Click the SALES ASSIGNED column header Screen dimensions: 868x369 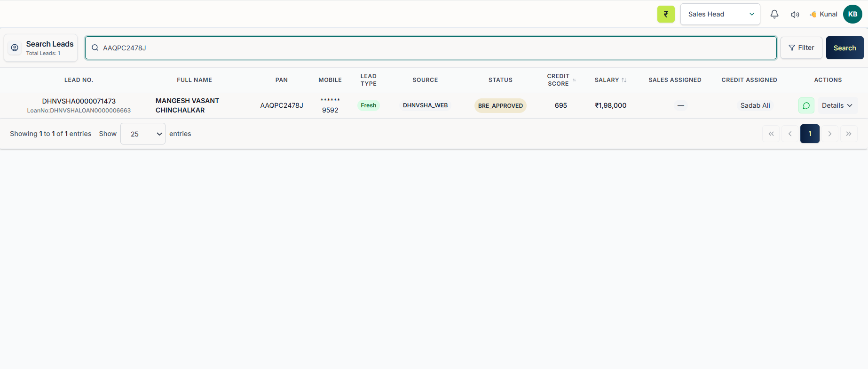(675, 80)
